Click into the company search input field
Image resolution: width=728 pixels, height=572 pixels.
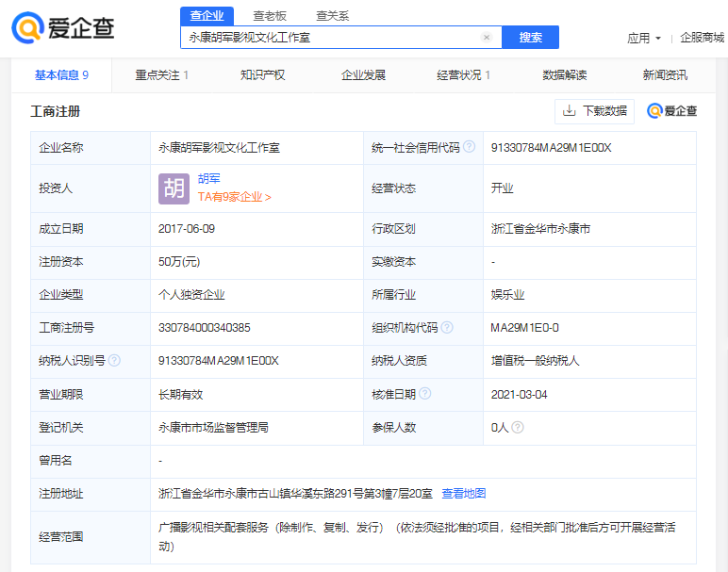330,38
